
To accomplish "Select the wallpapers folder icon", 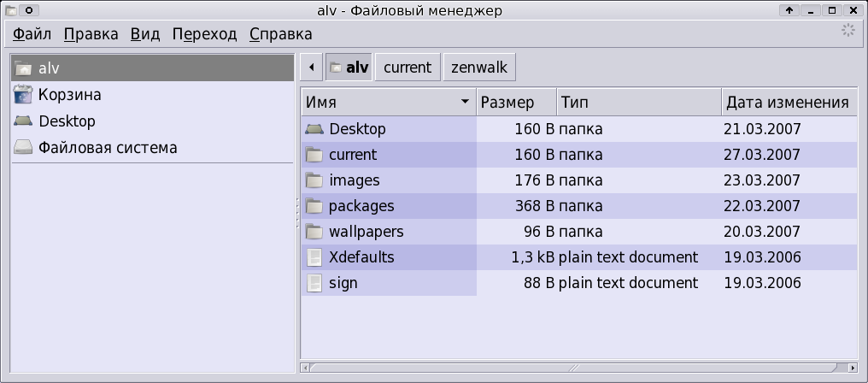I will click(314, 232).
